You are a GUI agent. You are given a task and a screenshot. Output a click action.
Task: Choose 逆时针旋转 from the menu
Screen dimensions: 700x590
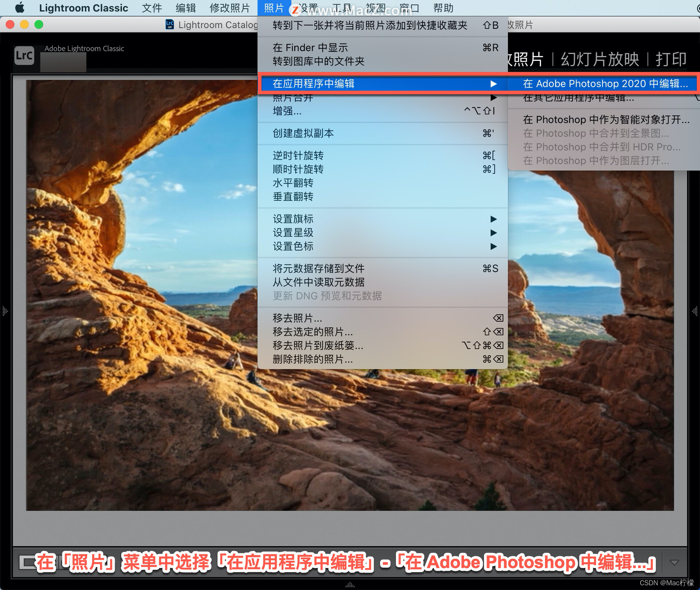[298, 155]
